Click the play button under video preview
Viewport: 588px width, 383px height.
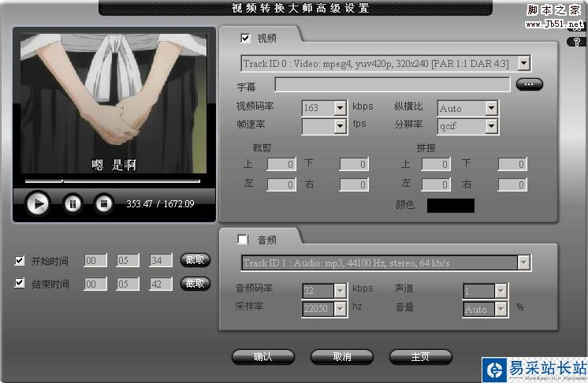pyautogui.click(x=38, y=204)
